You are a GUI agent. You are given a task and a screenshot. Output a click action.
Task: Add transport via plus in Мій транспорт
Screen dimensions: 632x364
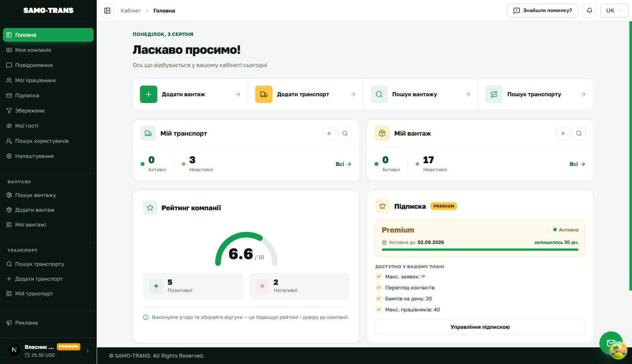pyautogui.click(x=329, y=133)
